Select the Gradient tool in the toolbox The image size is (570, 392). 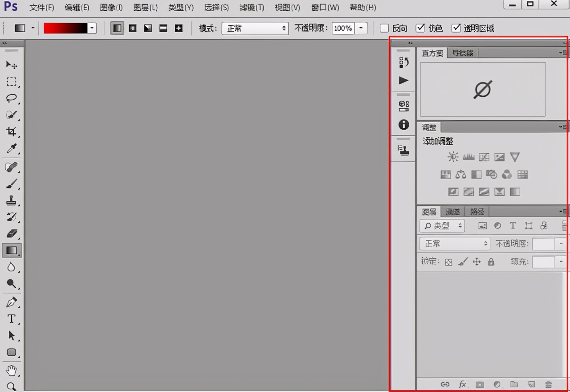coord(12,250)
